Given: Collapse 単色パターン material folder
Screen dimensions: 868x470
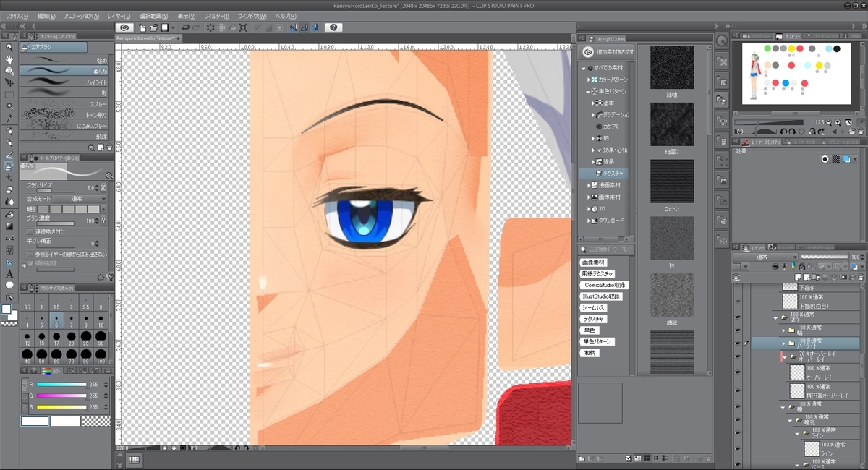Looking at the screenshot, I should tap(588, 91).
